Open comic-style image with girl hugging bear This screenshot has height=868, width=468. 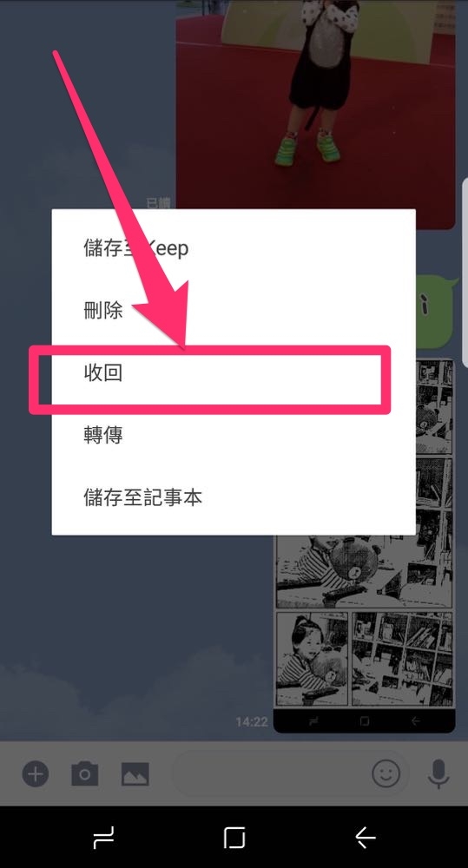(365, 545)
